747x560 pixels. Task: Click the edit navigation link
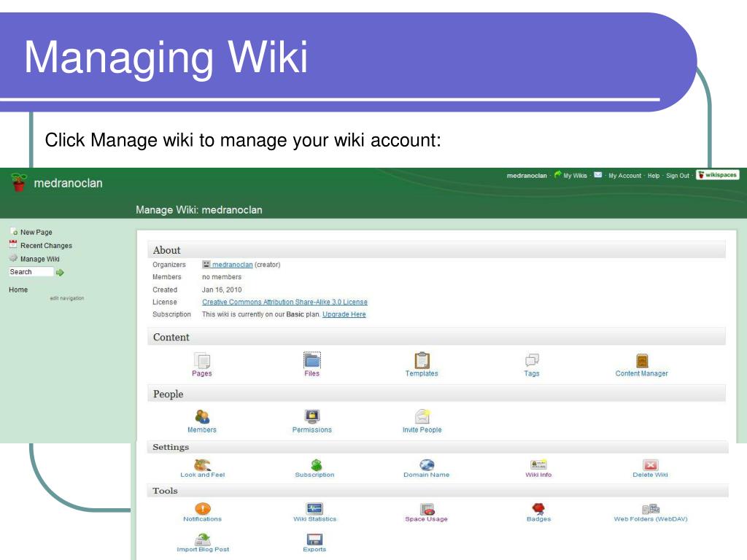pyautogui.click(x=67, y=298)
